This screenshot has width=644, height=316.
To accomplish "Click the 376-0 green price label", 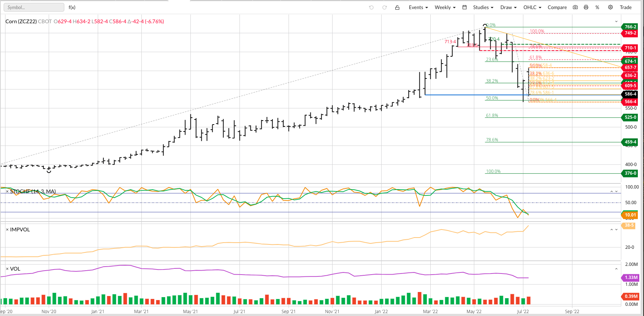I will 630,173.
